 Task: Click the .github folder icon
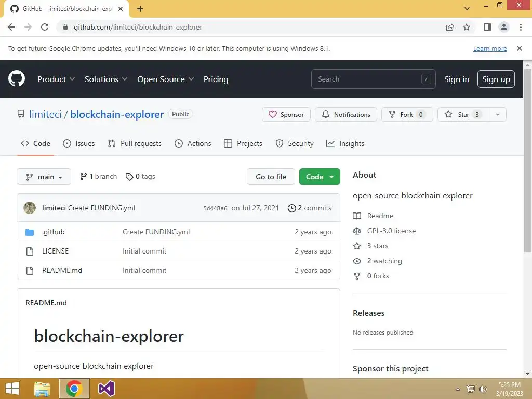point(30,232)
